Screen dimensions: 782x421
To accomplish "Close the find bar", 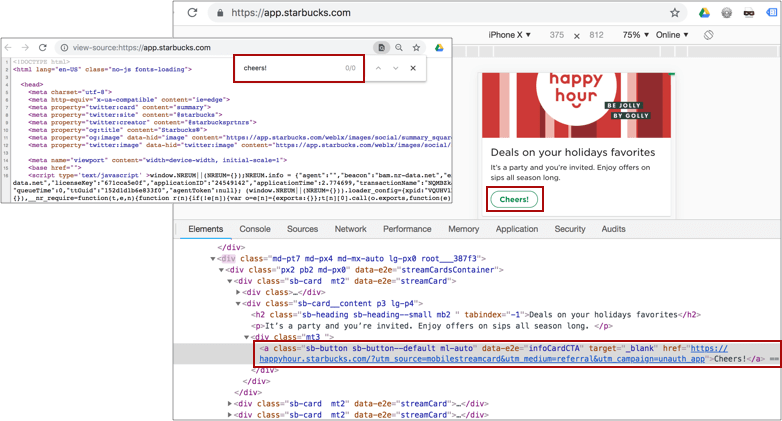I will tap(413, 68).
